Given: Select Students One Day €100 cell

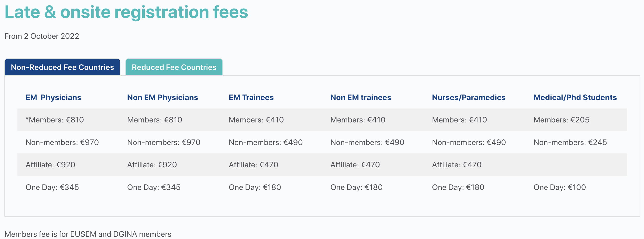Looking at the screenshot, I should (x=559, y=187).
